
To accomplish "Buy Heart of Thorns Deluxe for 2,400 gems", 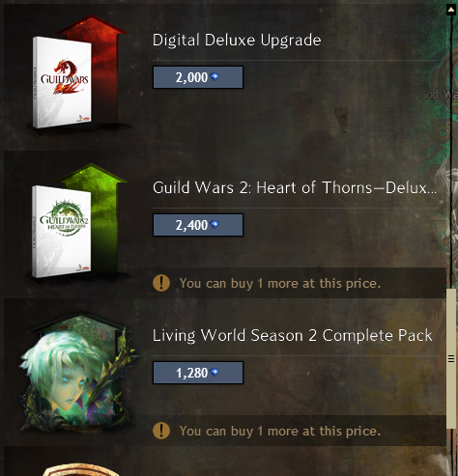I will 198,225.
